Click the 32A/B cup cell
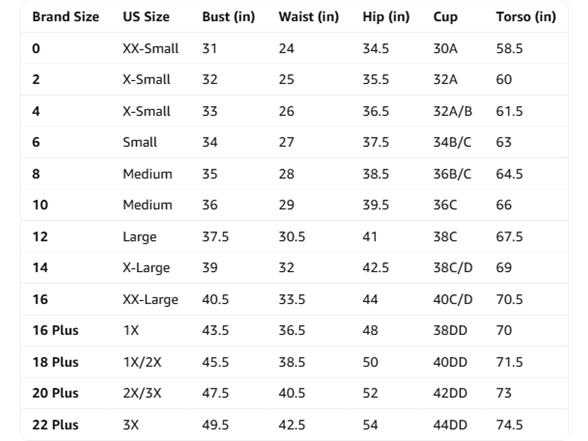 (x=453, y=111)
